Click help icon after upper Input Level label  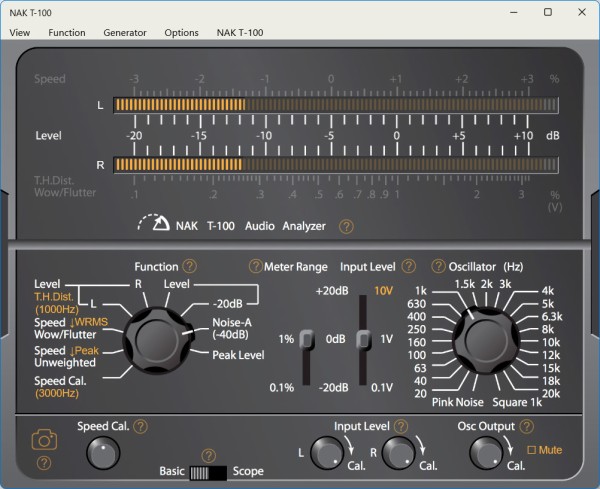pos(409,266)
